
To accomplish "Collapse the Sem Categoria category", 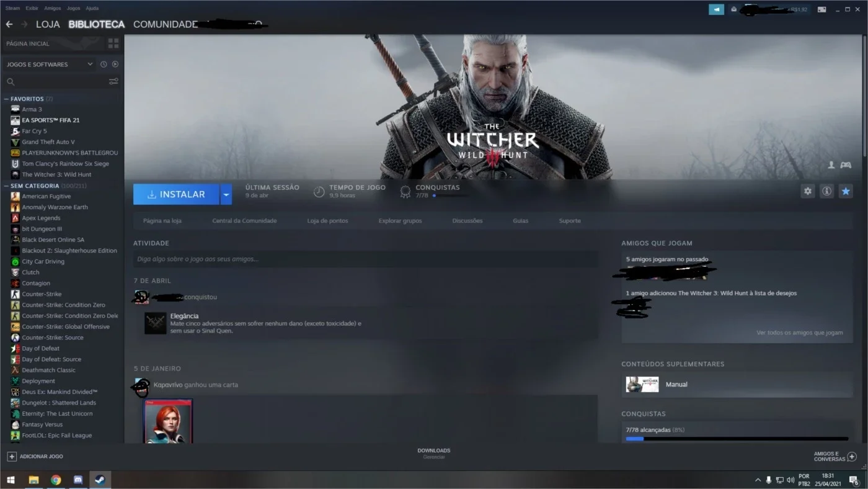I will point(6,186).
